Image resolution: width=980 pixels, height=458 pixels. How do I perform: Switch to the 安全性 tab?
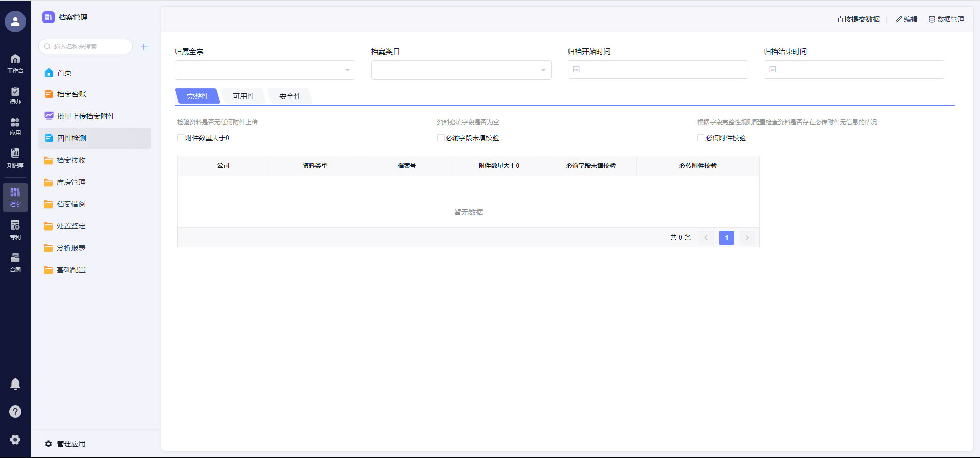290,96
